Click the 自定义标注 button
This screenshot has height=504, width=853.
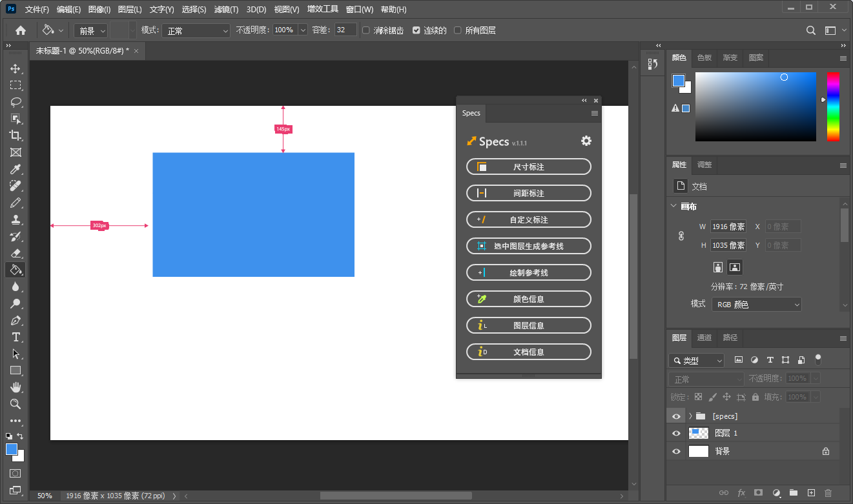(x=528, y=219)
